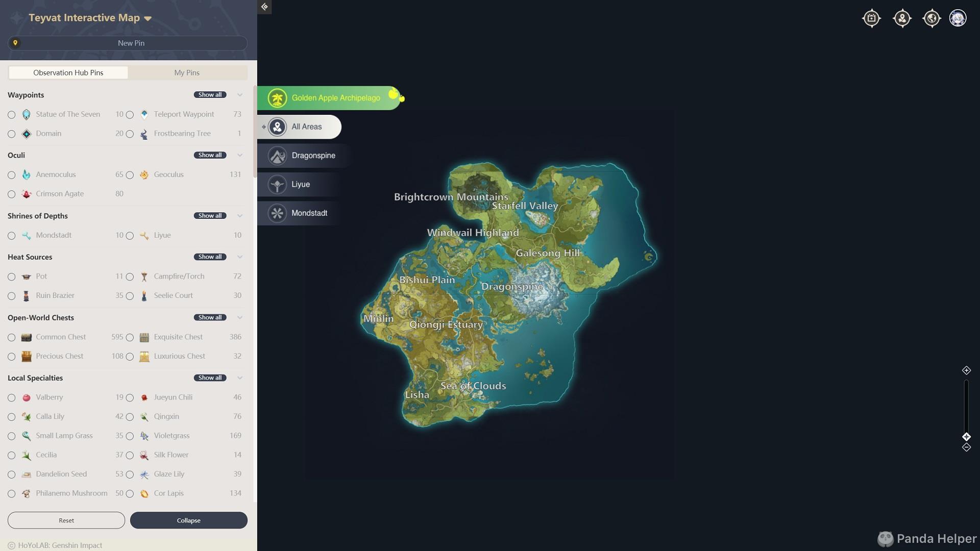Toggle the Violetgrass radio button
The height and width of the screenshot is (551, 980).
click(130, 436)
